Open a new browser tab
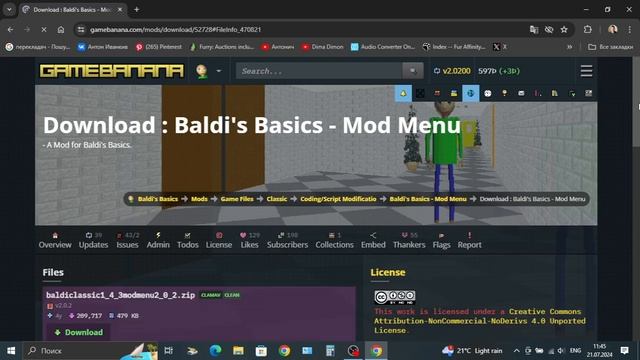Image resolution: width=640 pixels, height=360 pixels. pos(137,9)
